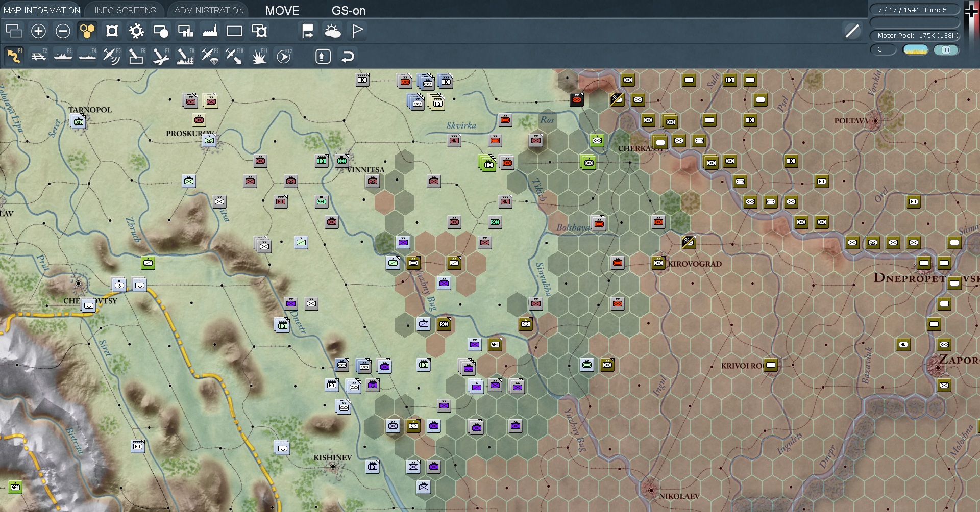This screenshot has height=512, width=980.
Task: Select the unit counter at Proskurov
Action: pyautogui.click(x=209, y=140)
